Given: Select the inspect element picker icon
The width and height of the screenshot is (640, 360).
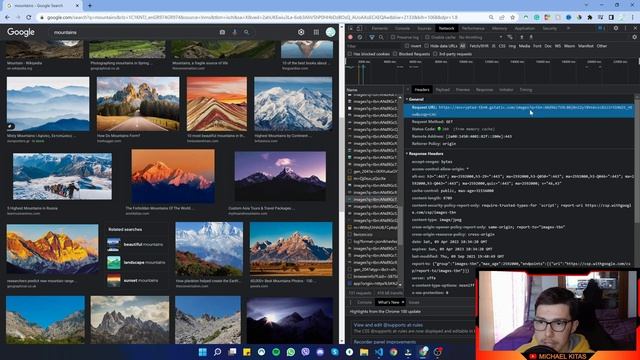Looking at the screenshot, I should 351,28.
